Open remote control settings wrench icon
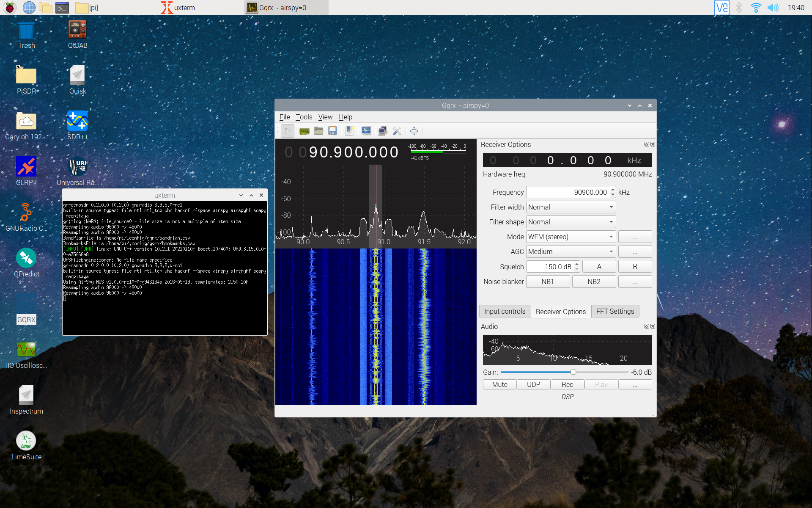Viewport: 812px width, 508px height. [397, 131]
